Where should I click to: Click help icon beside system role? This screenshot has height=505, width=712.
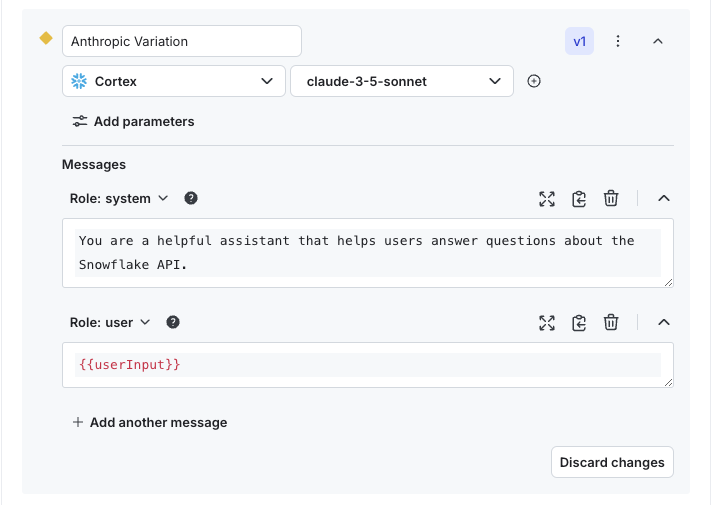click(x=191, y=198)
